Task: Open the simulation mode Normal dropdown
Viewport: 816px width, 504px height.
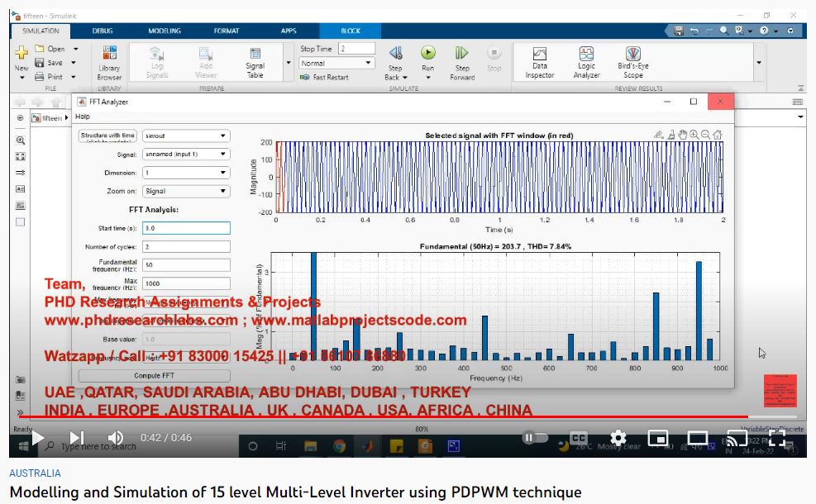Action: click(336, 63)
